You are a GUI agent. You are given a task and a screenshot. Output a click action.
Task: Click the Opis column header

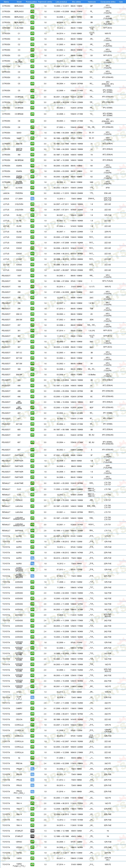pos(121,2)
